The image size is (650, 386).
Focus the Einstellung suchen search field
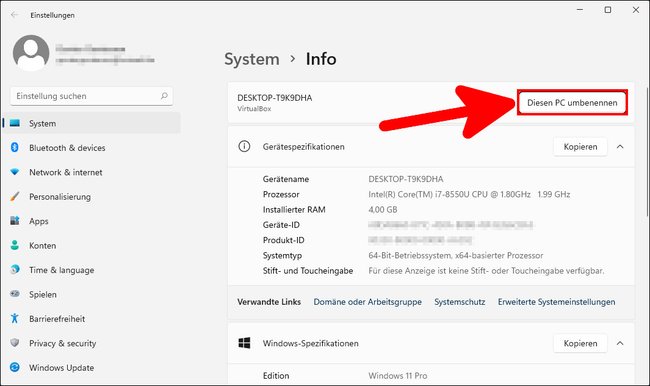[92, 96]
